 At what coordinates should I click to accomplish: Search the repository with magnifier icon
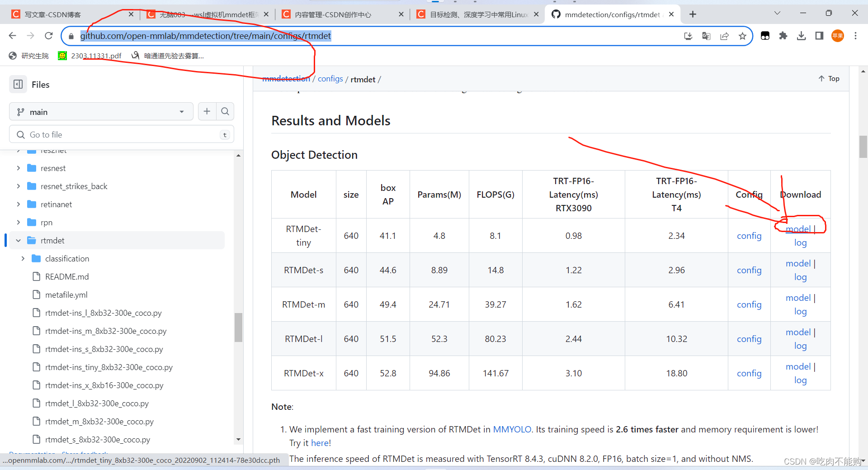[x=225, y=111]
